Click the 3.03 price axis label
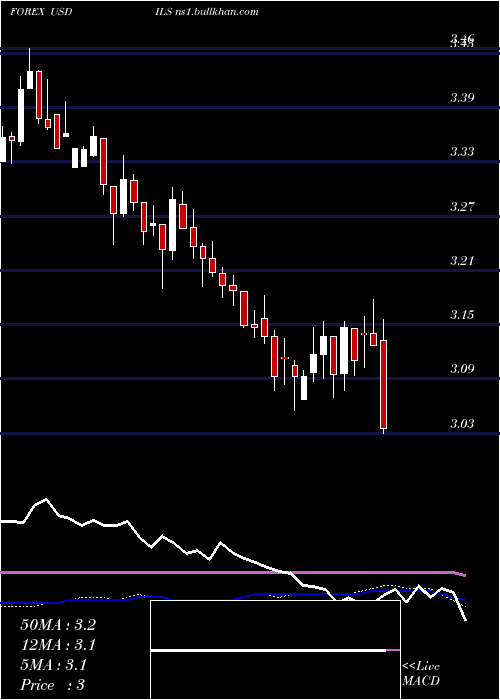Viewport: 500px width, 700px height. (462, 423)
